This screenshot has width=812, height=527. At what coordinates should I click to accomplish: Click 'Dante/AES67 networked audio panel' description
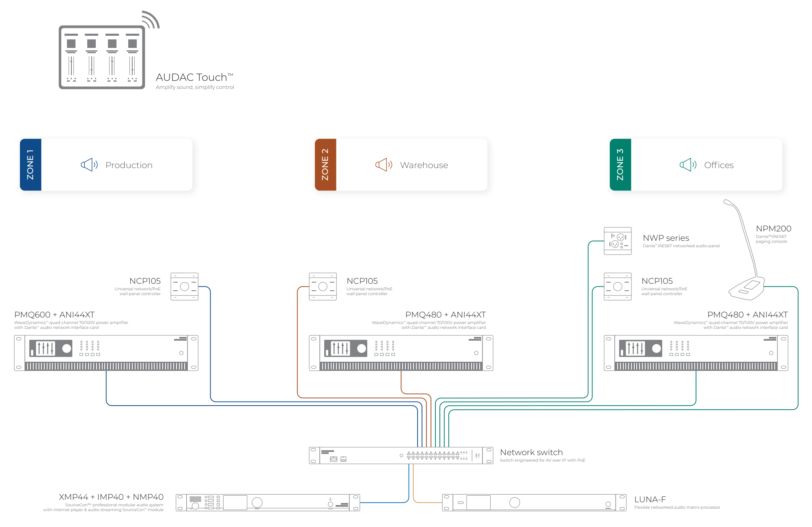pyautogui.click(x=681, y=246)
